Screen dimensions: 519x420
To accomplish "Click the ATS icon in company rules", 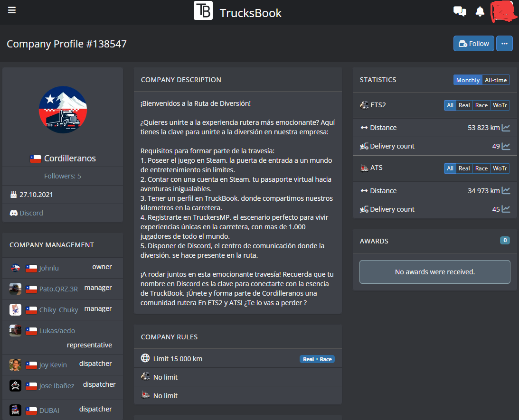I will (145, 395).
